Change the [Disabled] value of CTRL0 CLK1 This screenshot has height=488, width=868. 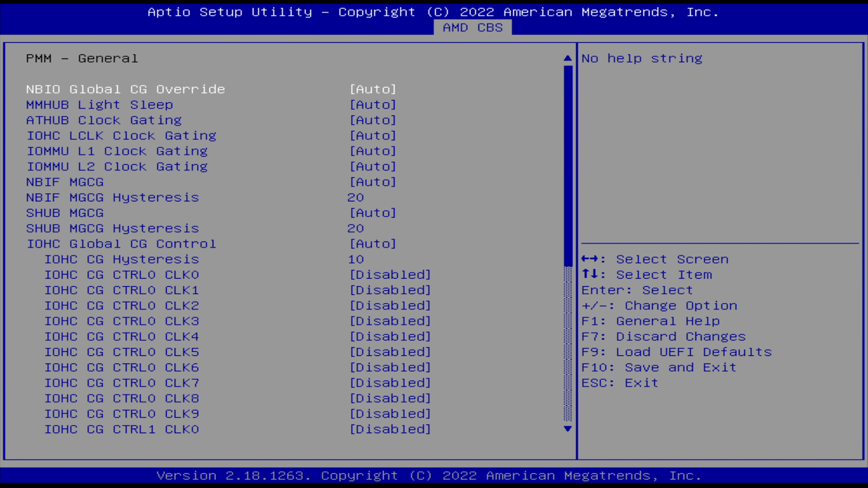point(390,290)
